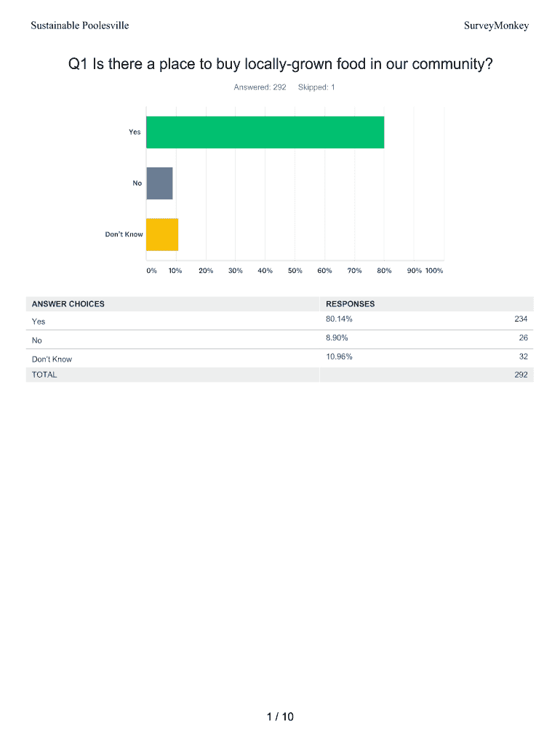Screen dimensions: 560x745
Task: Click the 10.96% value in table
Action: pyautogui.click(x=340, y=356)
